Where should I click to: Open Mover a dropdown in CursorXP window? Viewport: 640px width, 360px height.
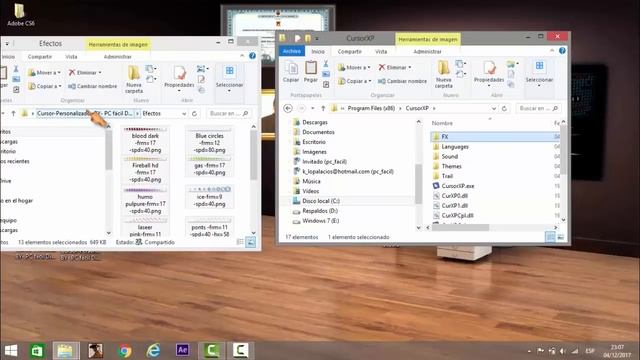(354, 67)
